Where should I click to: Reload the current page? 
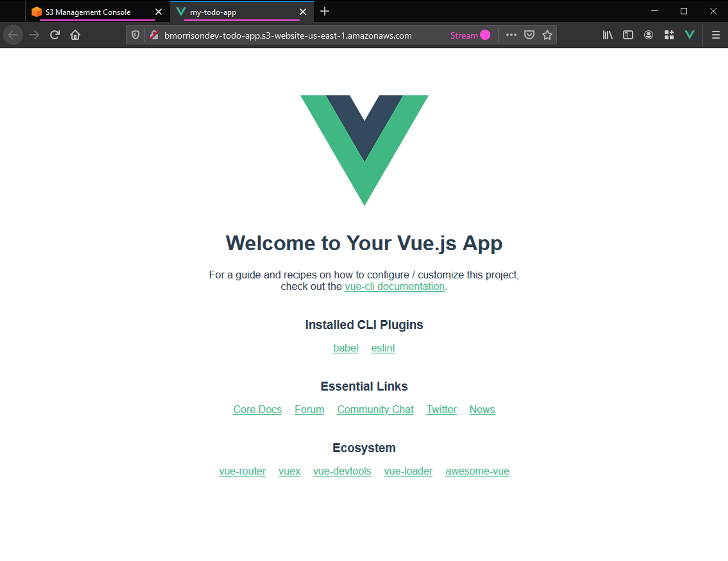pos(55,35)
